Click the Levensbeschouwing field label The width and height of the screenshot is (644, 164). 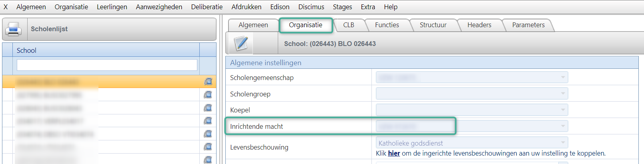pos(259,147)
